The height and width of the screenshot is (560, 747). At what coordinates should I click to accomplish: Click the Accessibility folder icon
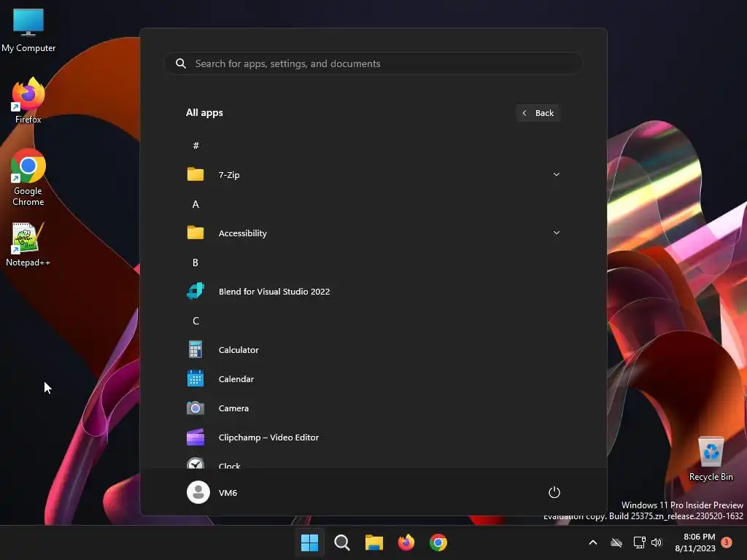tap(196, 233)
